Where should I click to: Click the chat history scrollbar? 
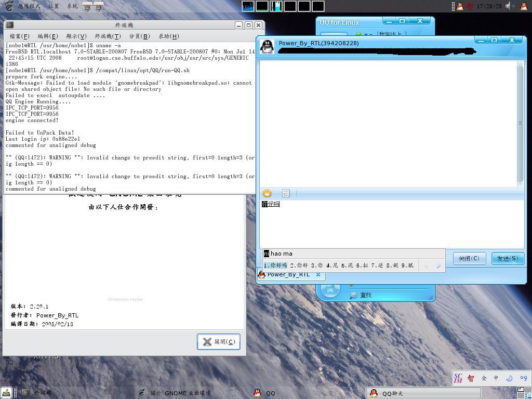click(x=520, y=124)
